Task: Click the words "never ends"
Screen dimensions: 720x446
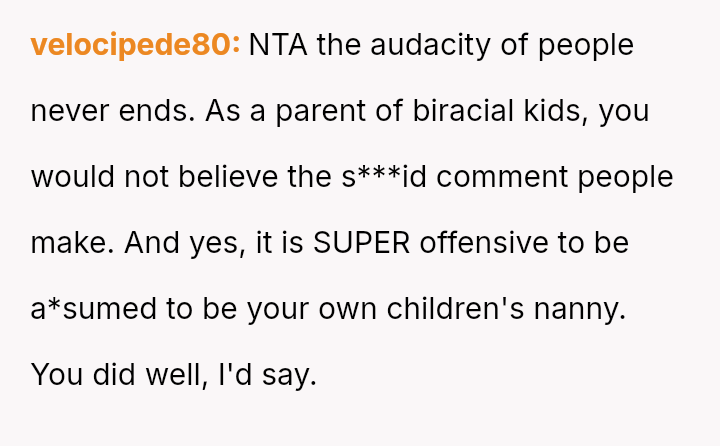Action: (112, 111)
